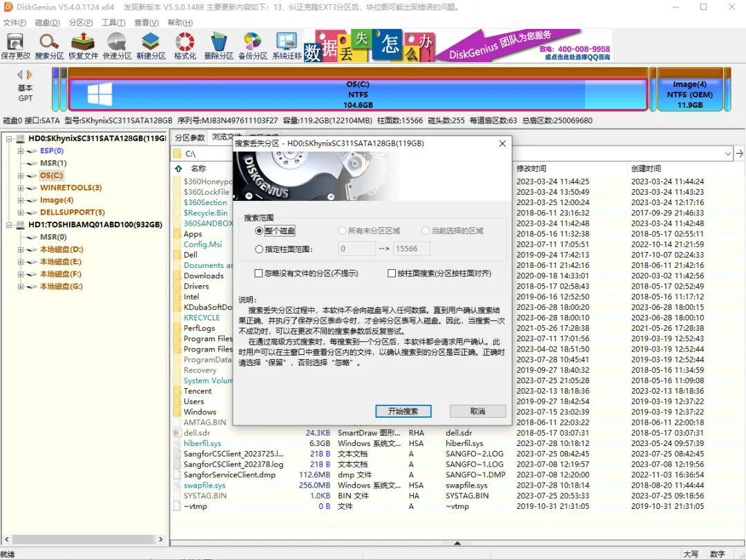
Task: Click the up-folder arrow beside 名称
Action: (x=178, y=168)
